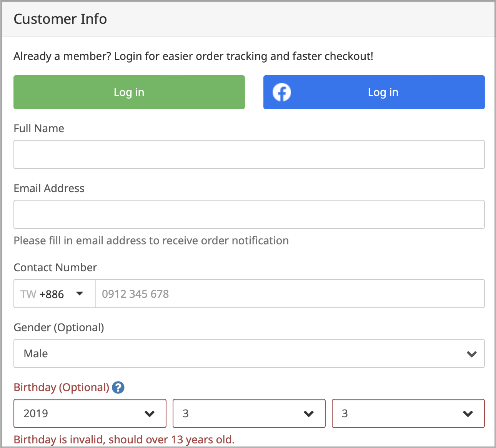Click the chevron on the birth year dropdown
Screen dimensions: 496x448
[x=150, y=414]
